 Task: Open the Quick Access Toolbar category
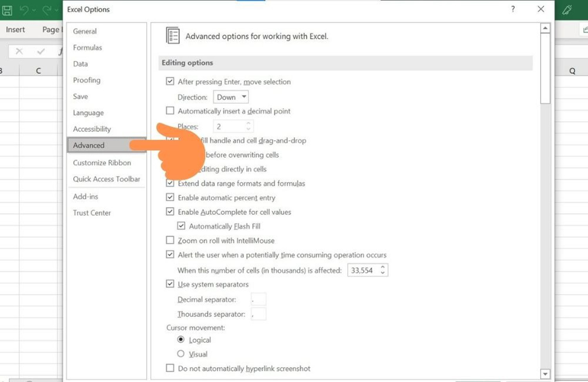pos(106,179)
